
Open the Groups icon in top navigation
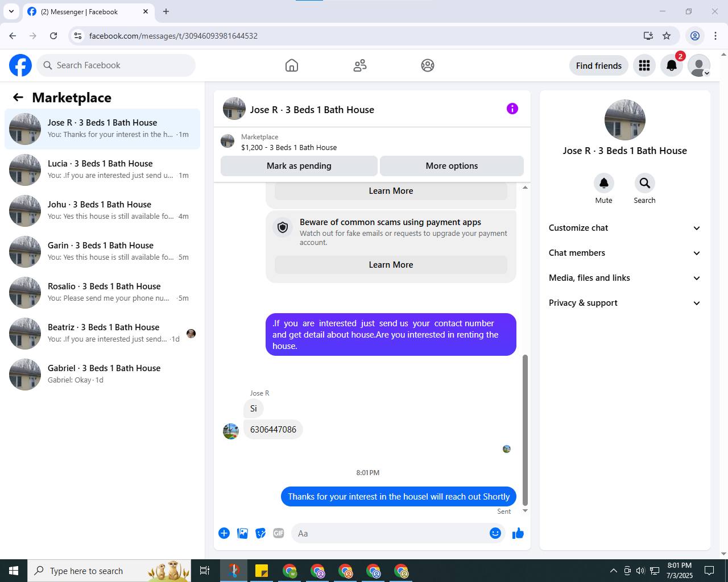click(428, 65)
